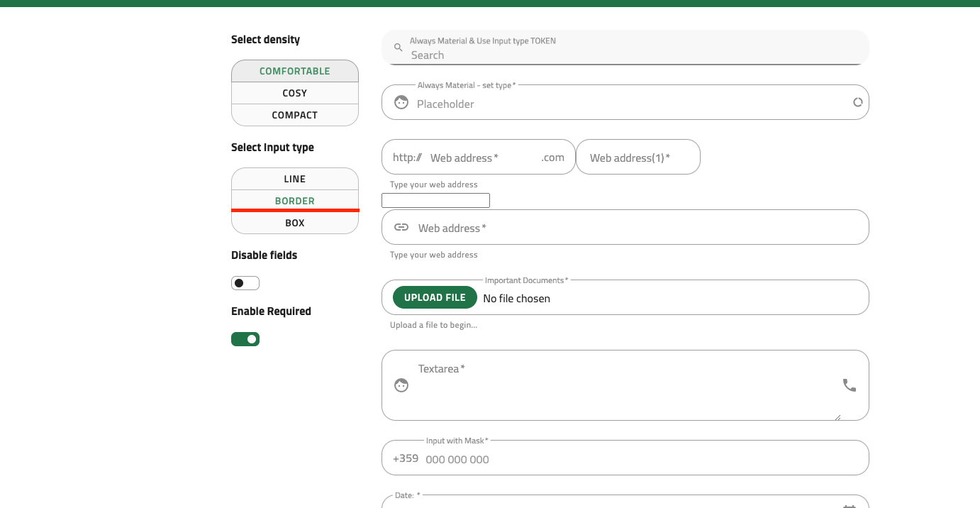
Task: Turn off the Enable Required switch
Action: (245, 339)
